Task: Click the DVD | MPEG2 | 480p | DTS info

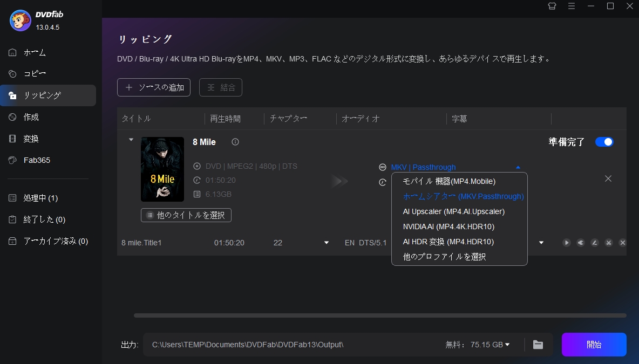Action: 251,166
